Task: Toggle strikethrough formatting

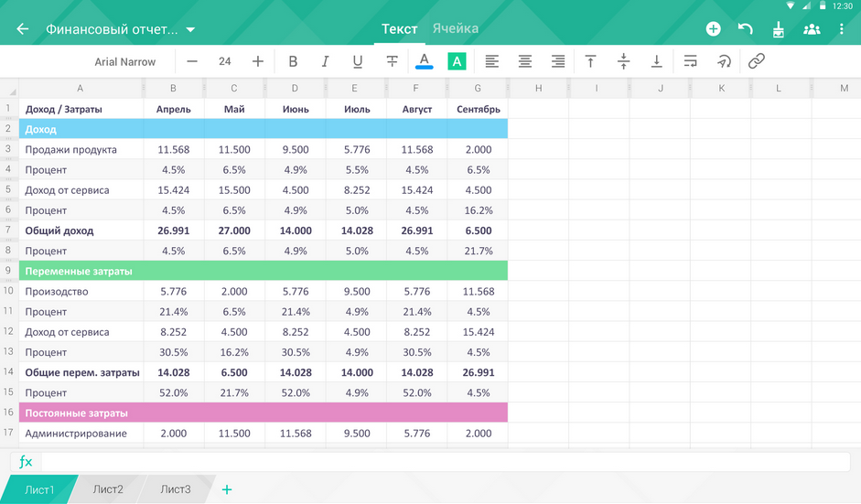Action: (x=392, y=61)
